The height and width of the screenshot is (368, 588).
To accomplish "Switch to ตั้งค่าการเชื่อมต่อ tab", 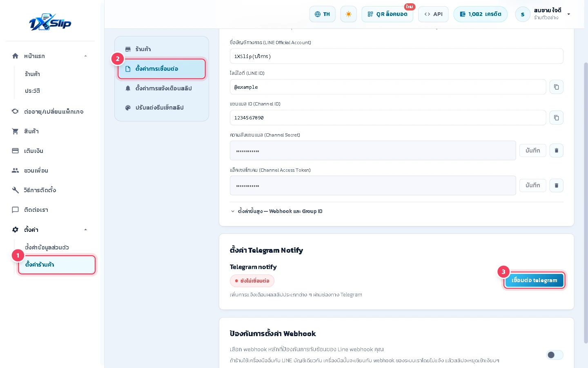I will [x=162, y=69].
